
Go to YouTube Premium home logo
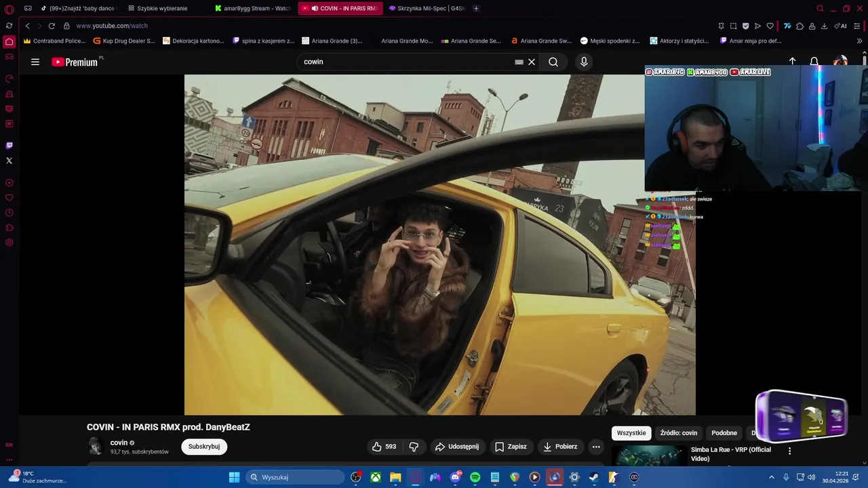click(x=75, y=62)
